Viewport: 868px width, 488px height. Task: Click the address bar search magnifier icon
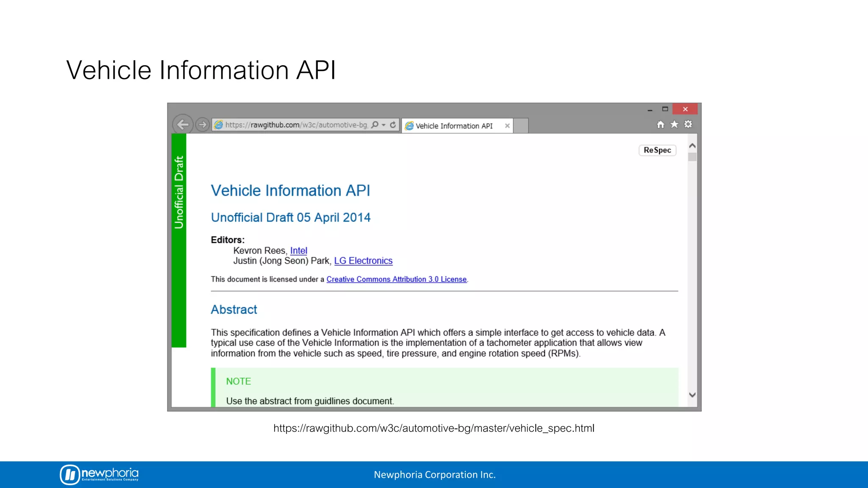[375, 125]
